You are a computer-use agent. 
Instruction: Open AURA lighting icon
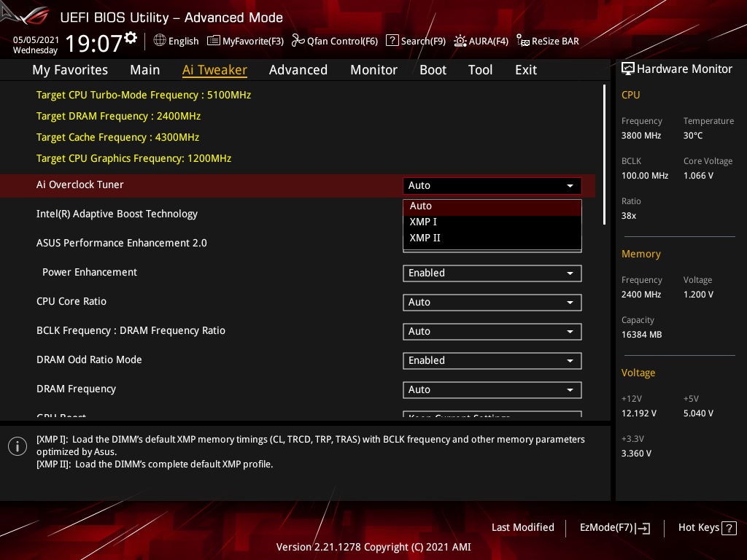pos(460,41)
